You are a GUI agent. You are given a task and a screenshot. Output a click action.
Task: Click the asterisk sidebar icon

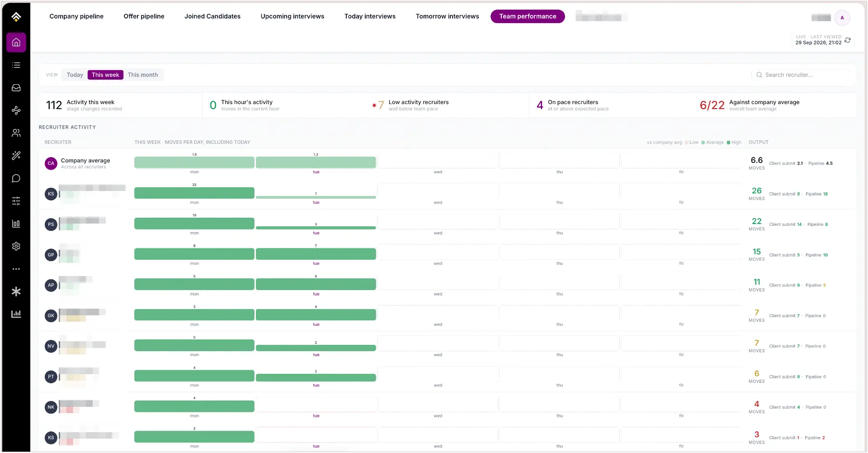tap(16, 291)
